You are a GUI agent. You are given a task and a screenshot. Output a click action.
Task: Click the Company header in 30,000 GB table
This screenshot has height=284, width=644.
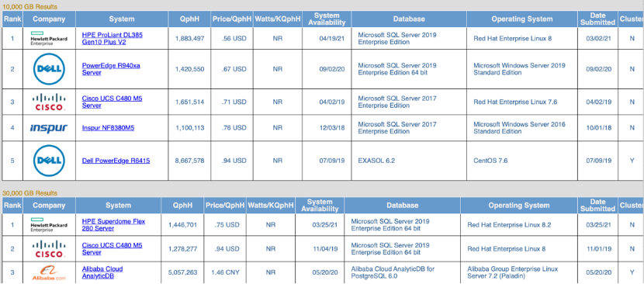pos(49,205)
